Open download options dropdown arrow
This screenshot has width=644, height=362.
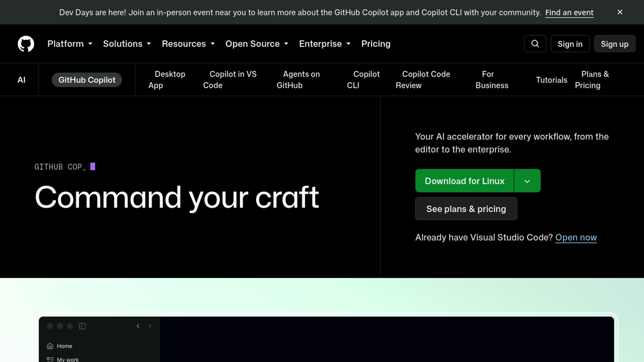click(527, 181)
